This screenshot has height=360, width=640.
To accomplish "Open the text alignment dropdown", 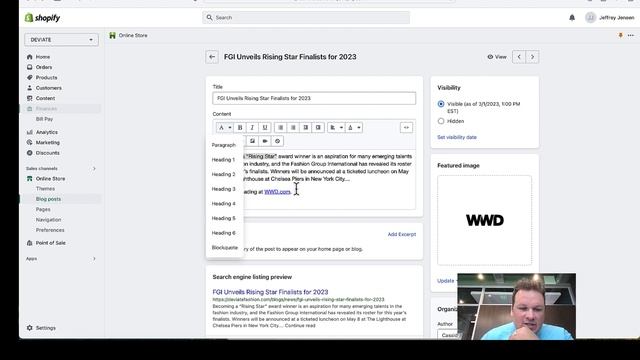I will [x=336, y=127].
